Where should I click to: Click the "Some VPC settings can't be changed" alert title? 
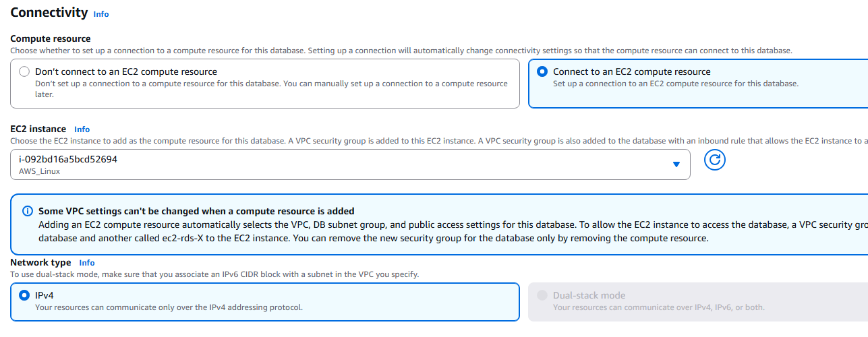tap(196, 211)
